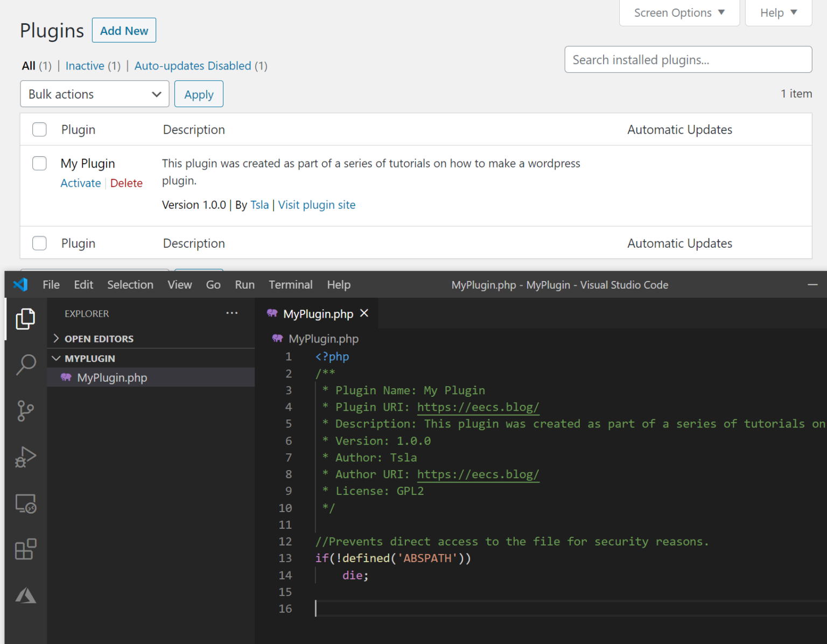827x644 pixels.
Task: Open the Explorer view in activity bar
Action: tap(25, 319)
